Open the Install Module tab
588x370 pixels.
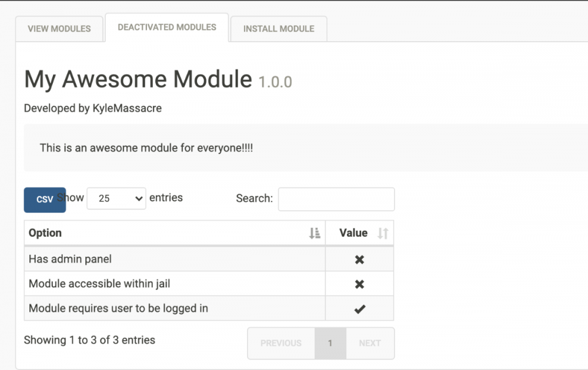click(279, 29)
